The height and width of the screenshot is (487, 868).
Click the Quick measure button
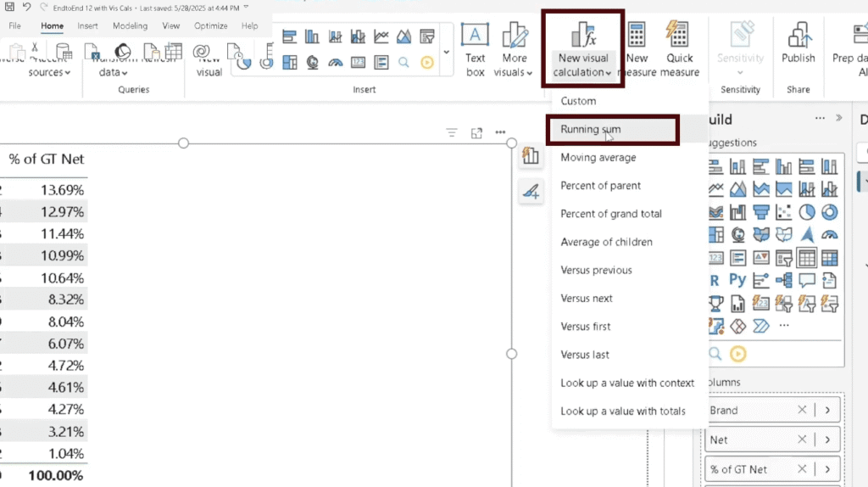tap(679, 49)
